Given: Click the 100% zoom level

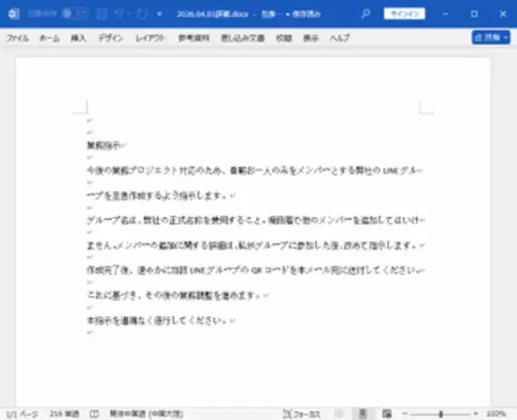Looking at the screenshot, I should (496, 414).
